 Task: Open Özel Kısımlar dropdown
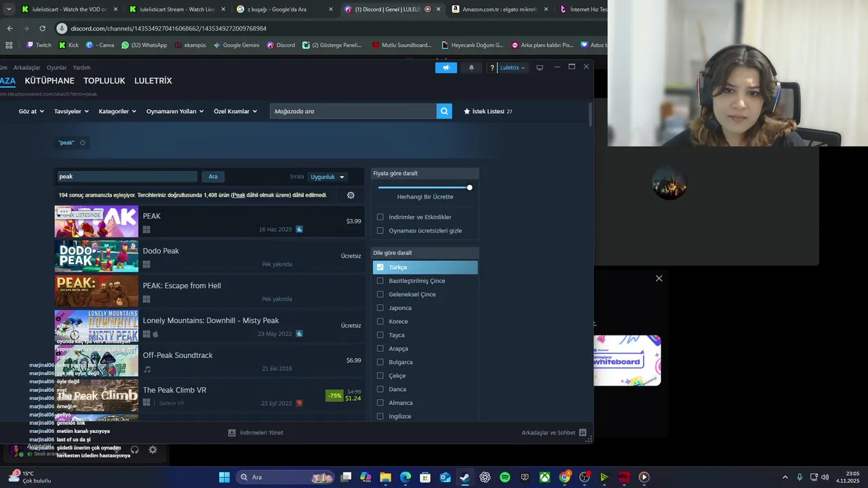tap(235, 111)
